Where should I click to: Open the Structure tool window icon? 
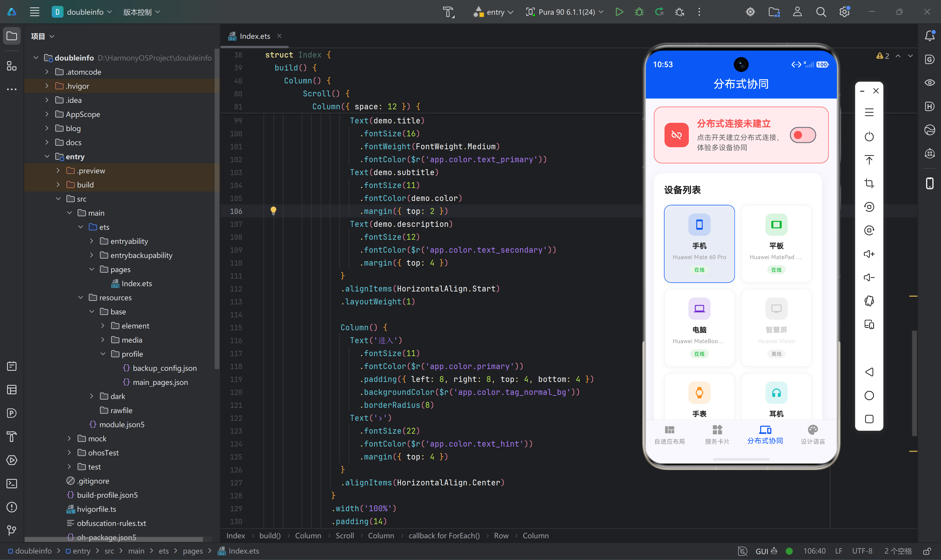pos(12,66)
